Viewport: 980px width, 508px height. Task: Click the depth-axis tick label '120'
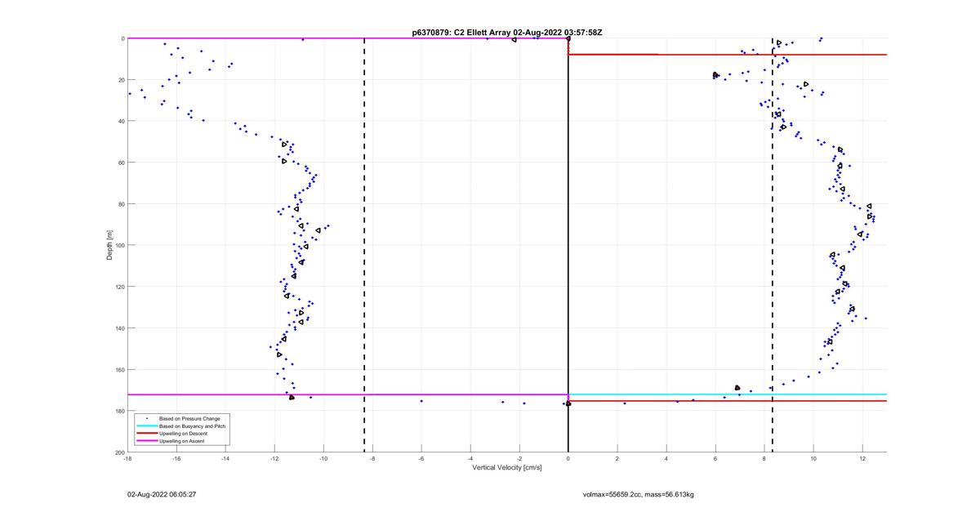pyautogui.click(x=119, y=287)
